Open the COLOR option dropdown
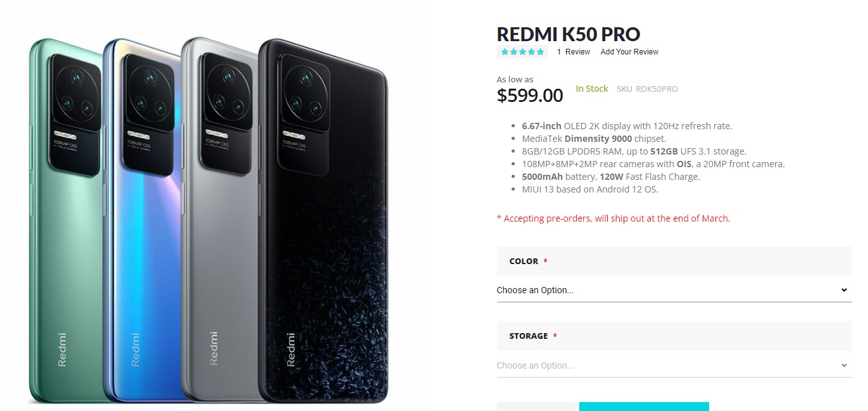Viewport: 868px width, 411px height. tap(674, 289)
